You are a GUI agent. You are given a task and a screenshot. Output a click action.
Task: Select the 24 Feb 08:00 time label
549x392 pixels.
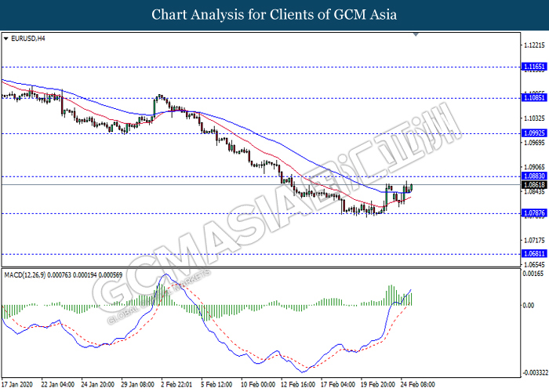(418, 385)
